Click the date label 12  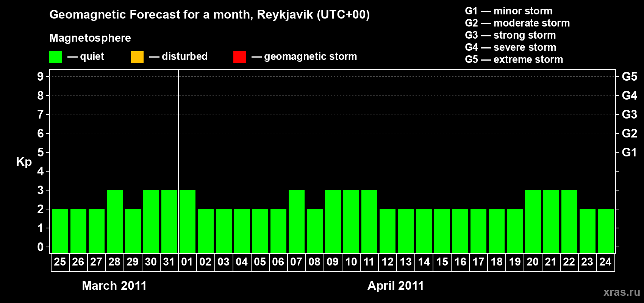pyautogui.click(x=387, y=262)
